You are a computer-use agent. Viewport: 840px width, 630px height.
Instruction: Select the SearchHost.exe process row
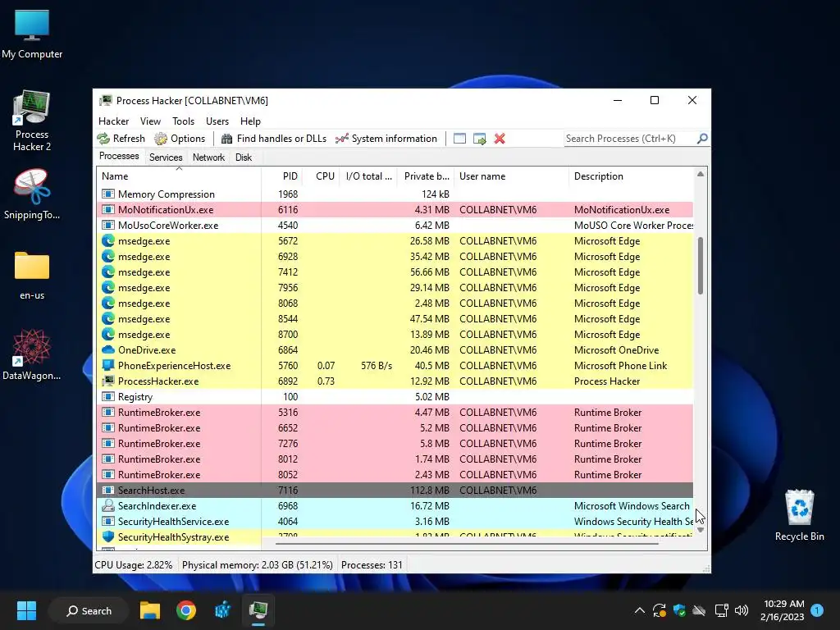[395, 491]
